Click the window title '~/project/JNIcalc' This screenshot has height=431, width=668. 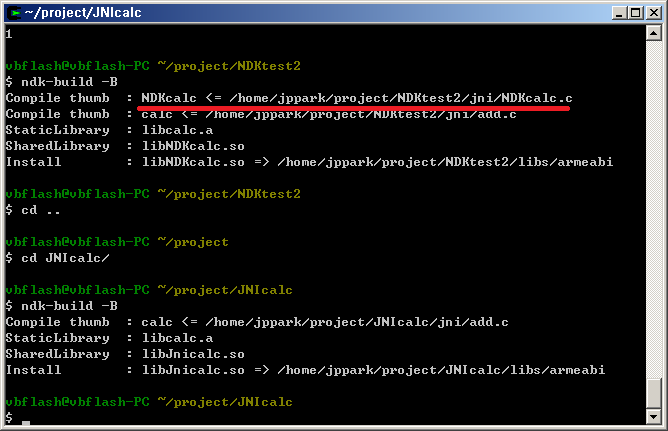83,13
